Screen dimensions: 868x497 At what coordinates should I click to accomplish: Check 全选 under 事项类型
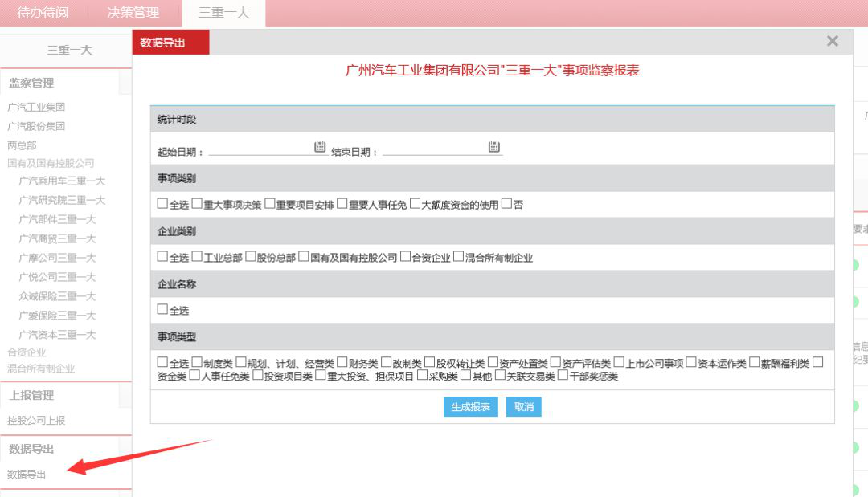[162, 362]
